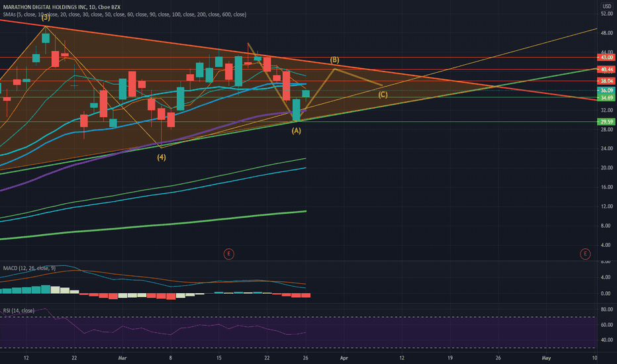Select the MACD (12, 26, close, 9) legend
This screenshot has height=364, width=617.
[29, 268]
